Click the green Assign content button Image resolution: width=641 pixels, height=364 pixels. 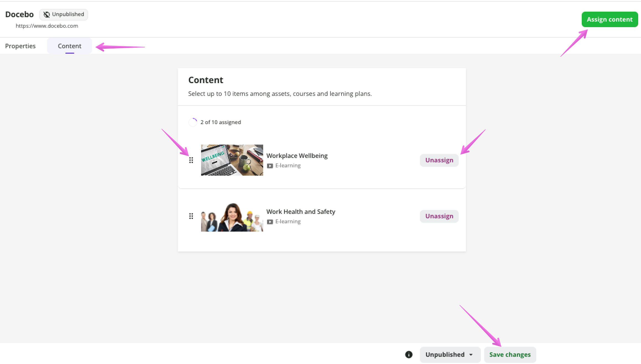(x=610, y=19)
